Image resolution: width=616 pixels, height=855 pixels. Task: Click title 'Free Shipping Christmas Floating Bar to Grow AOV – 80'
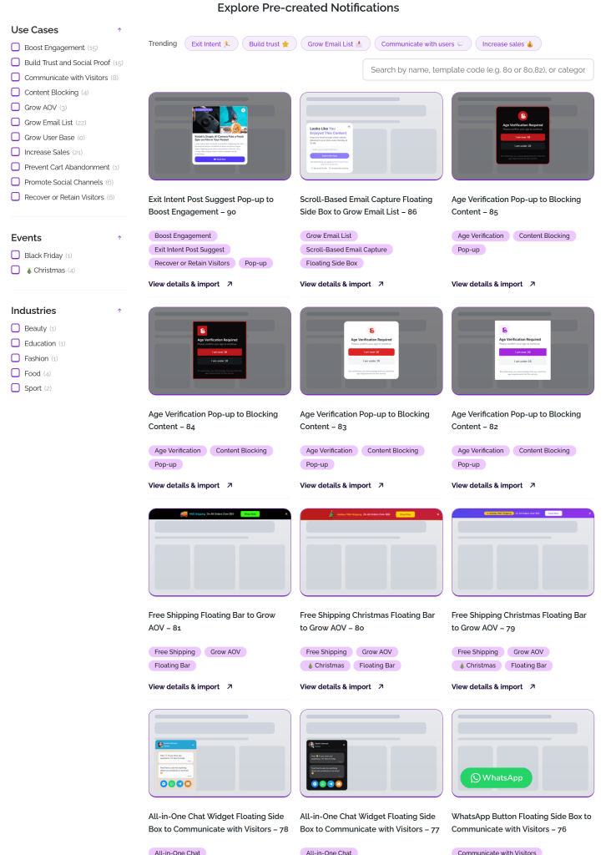(367, 621)
